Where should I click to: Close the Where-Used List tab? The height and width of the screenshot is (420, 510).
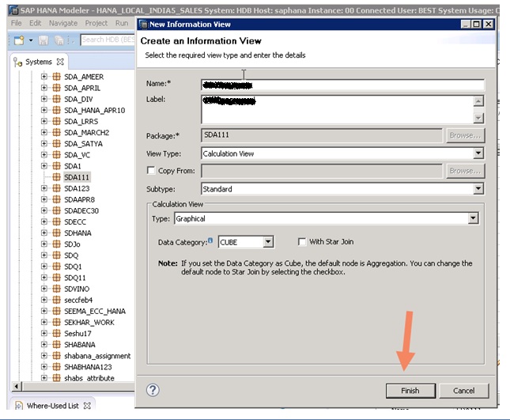(87, 406)
